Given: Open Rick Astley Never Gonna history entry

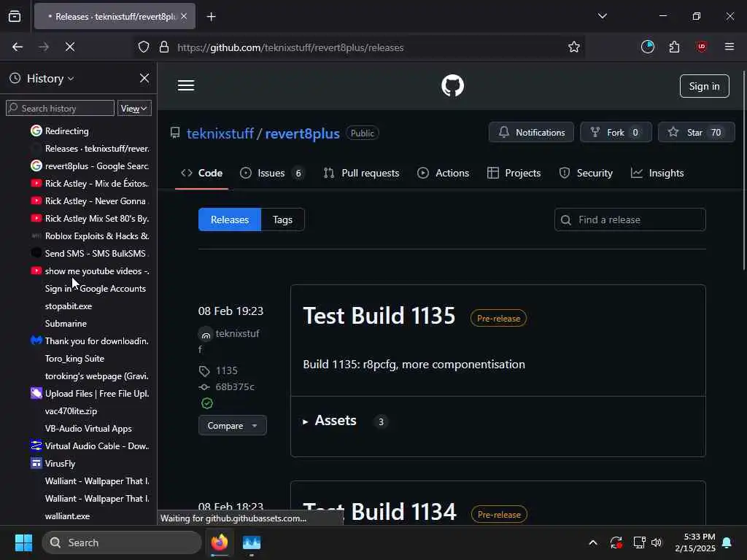Looking at the screenshot, I should click(x=90, y=201).
